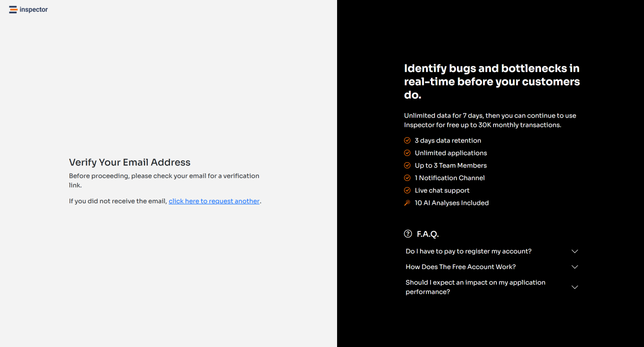Click the checkmark beside 3 days data retention

click(407, 140)
